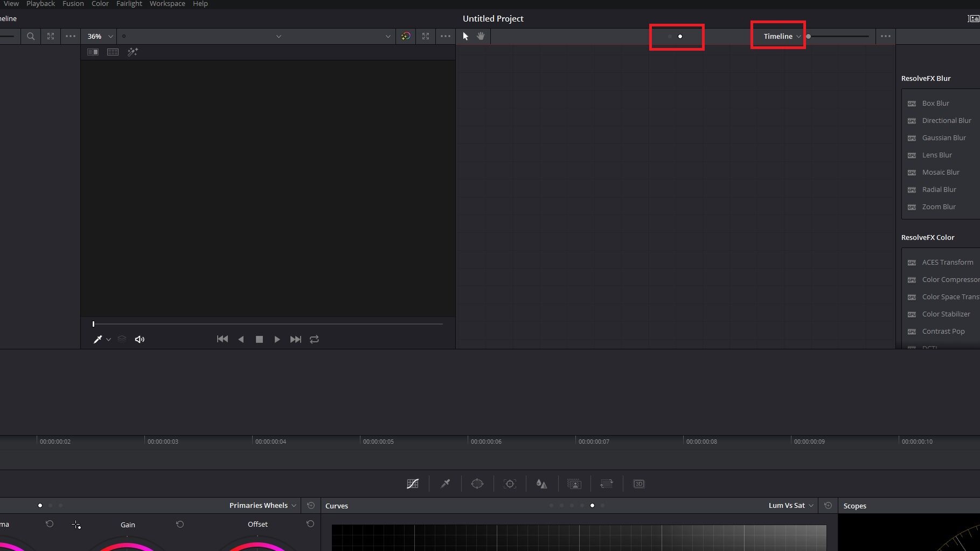The image size is (980, 551).
Task: Open the Fairlight menu
Action: 129,4
